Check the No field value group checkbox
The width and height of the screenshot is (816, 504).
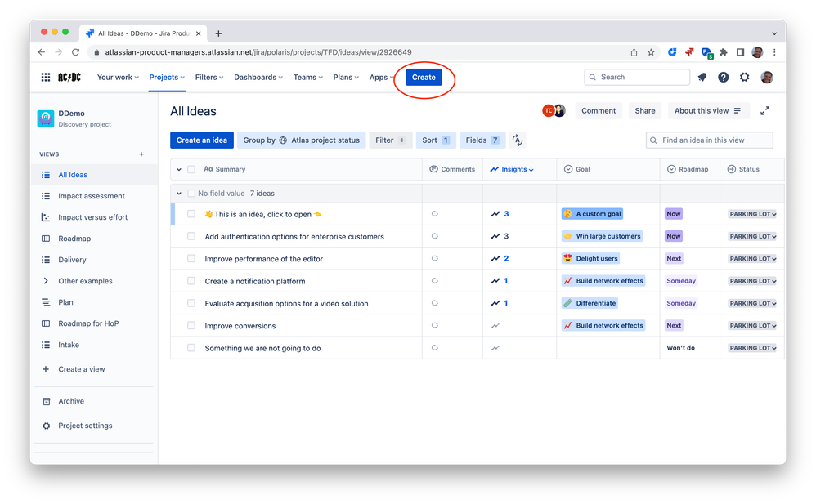(191, 194)
